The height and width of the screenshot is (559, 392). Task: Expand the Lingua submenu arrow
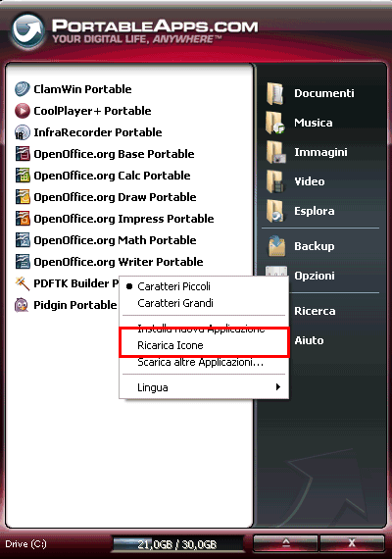pos(278,386)
